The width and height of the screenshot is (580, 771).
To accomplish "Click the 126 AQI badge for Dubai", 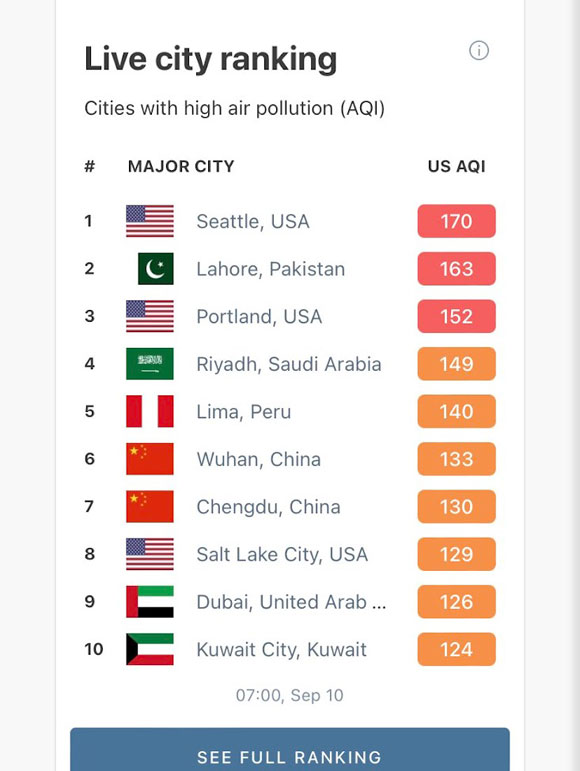I will coord(457,601).
